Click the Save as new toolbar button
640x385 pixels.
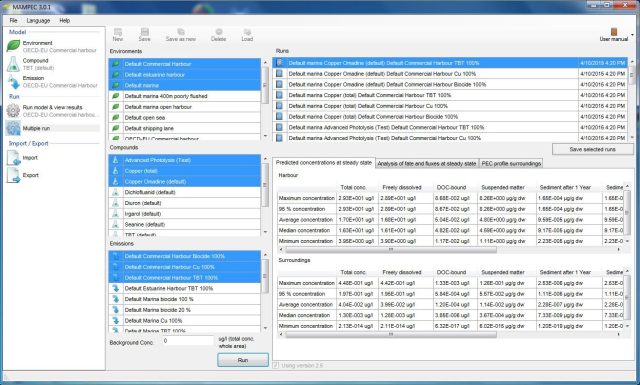tap(181, 35)
